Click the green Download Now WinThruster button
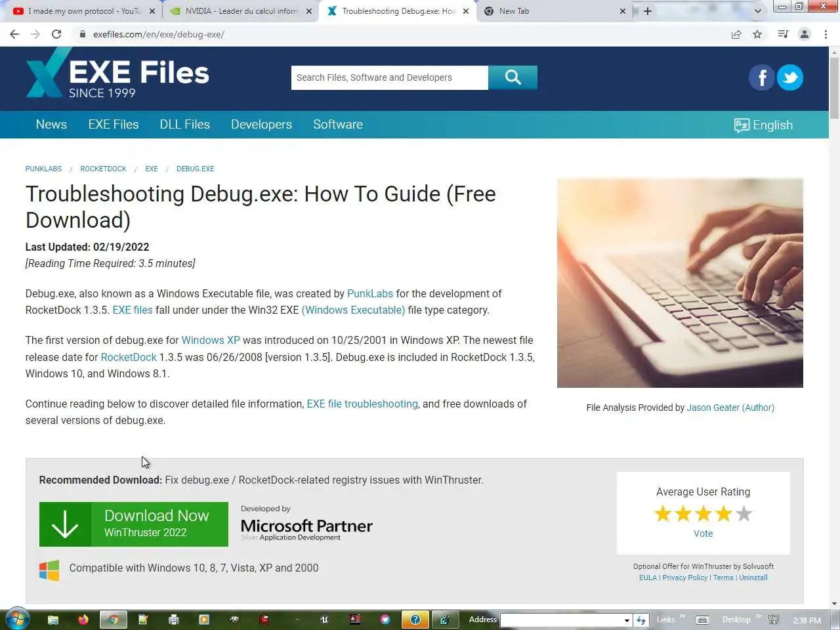 click(134, 524)
